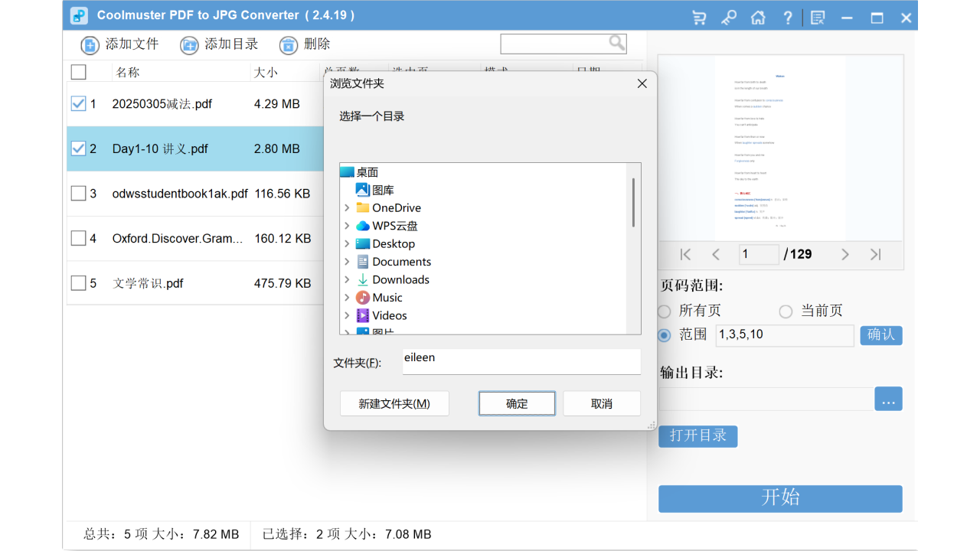980x551 pixels.
Task: Click the registration key icon
Action: point(728,16)
